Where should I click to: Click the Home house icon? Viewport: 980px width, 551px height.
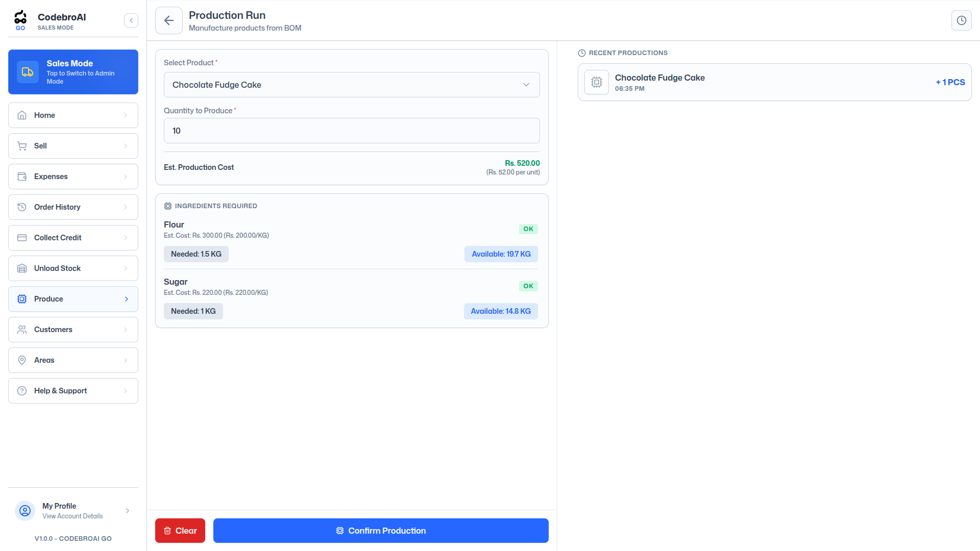pos(22,115)
